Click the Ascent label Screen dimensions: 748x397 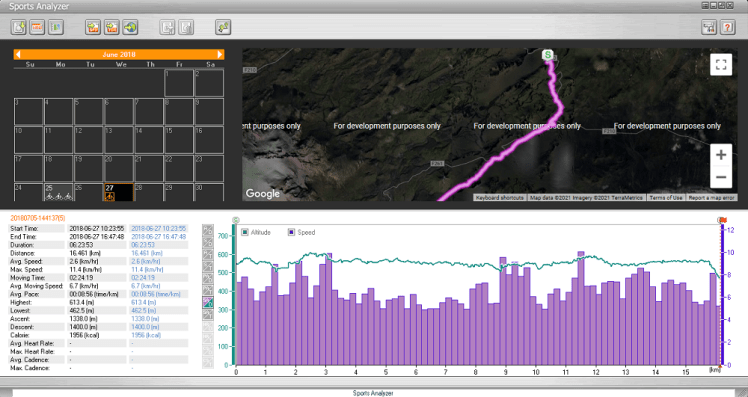point(20,319)
